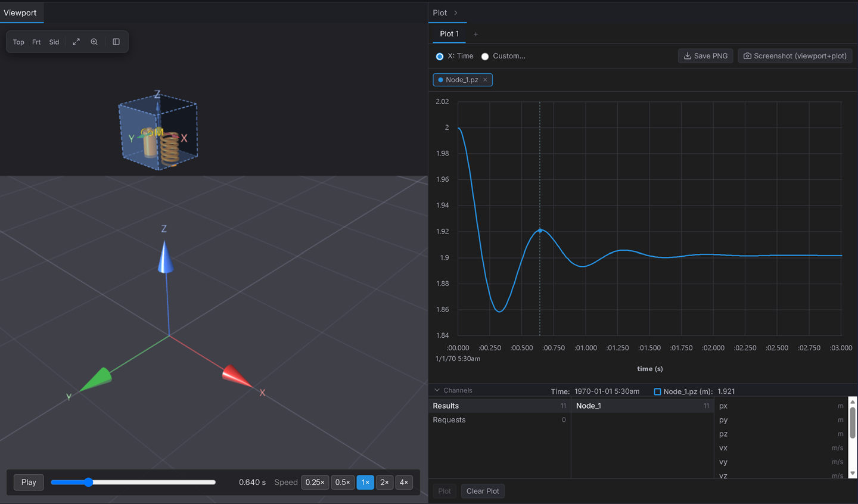Click the view orientation cube gizmo

pos(158,132)
